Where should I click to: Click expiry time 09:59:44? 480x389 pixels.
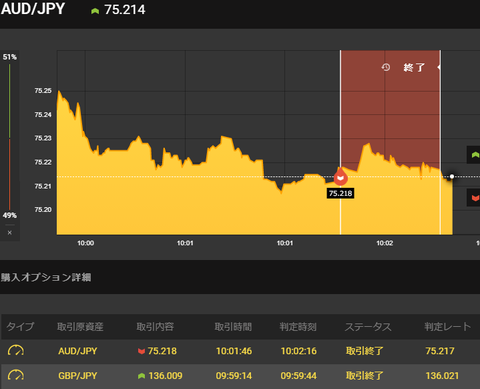click(299, 376)
